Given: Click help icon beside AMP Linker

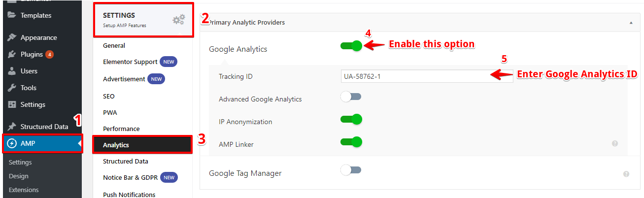Looking at the screenshot, I should [x=615, y=144].
